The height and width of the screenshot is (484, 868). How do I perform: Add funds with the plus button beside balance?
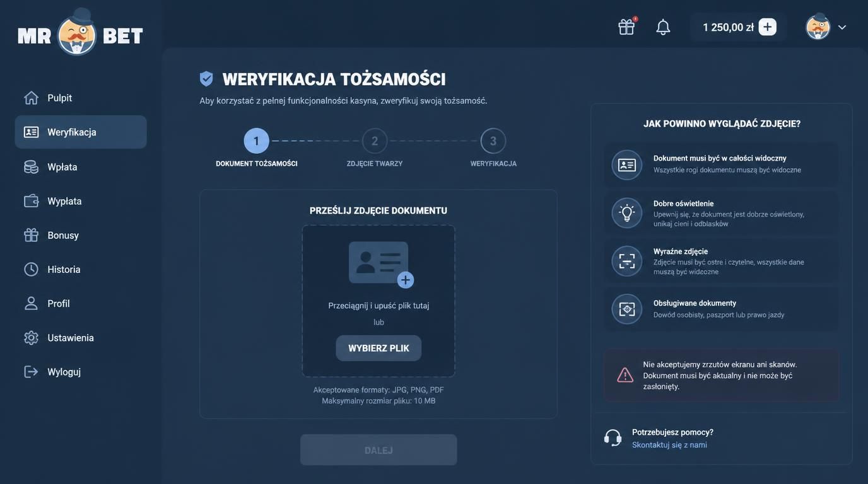pyautogui.click(x=767, y=26)
